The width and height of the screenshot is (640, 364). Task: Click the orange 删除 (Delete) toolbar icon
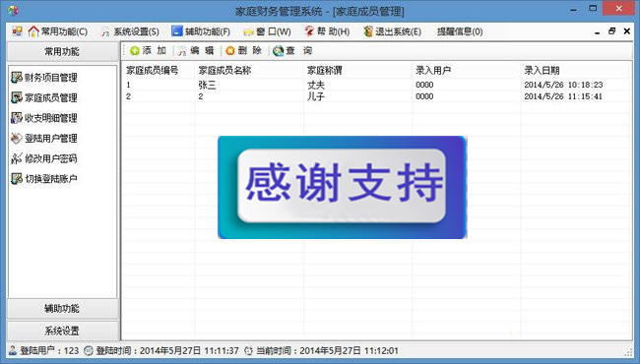pyautogui.click(x=230, y=50)
